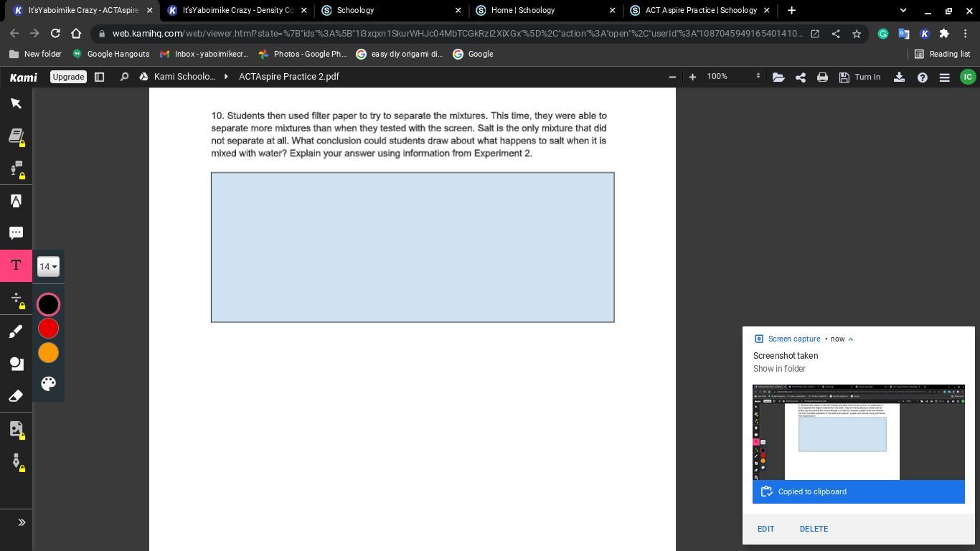Open the locked Insert Image tool

point(17,428)
